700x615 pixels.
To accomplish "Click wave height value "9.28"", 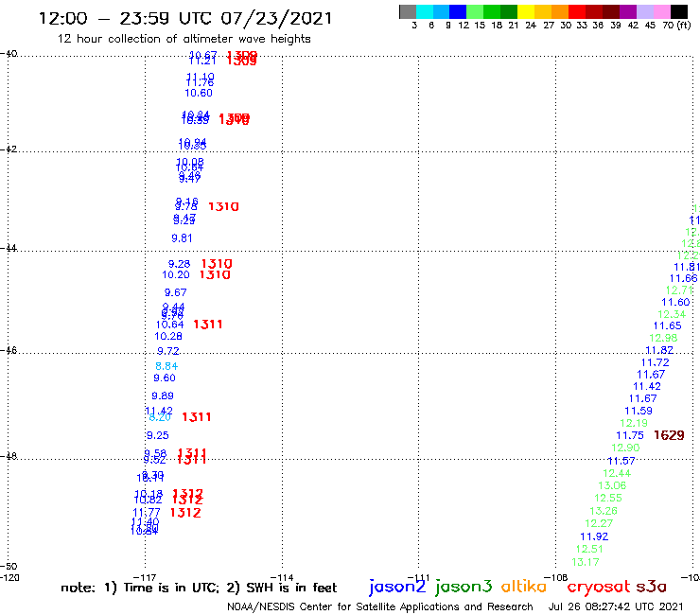I will (x=179, y=264).
